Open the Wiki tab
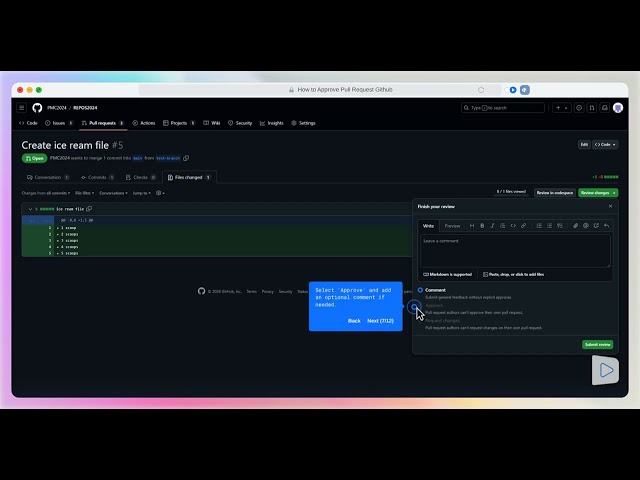This screenshot has height=480, width=640. click(212, 123)
